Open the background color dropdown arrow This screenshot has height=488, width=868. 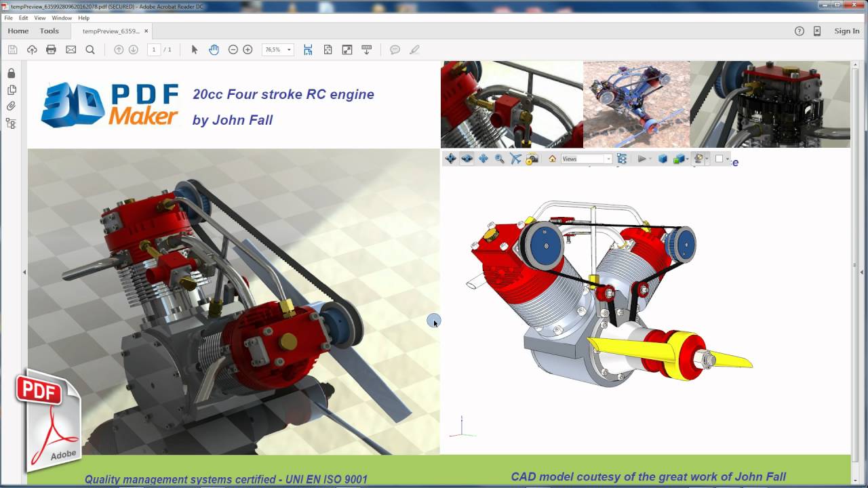(728, 159)
